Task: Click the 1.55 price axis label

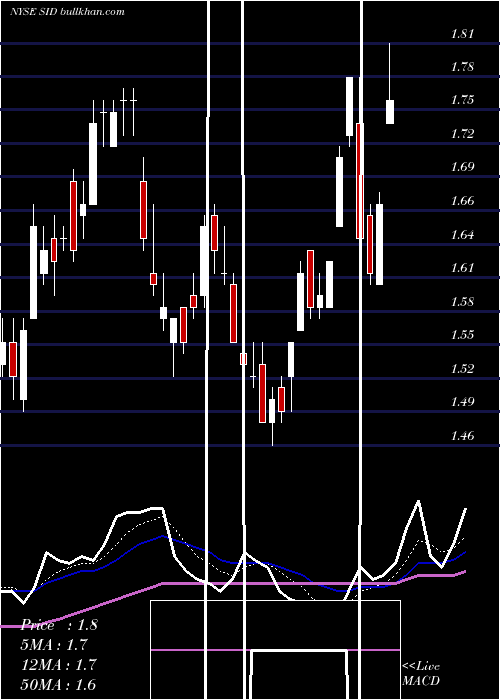Action: tap(462, 335)
